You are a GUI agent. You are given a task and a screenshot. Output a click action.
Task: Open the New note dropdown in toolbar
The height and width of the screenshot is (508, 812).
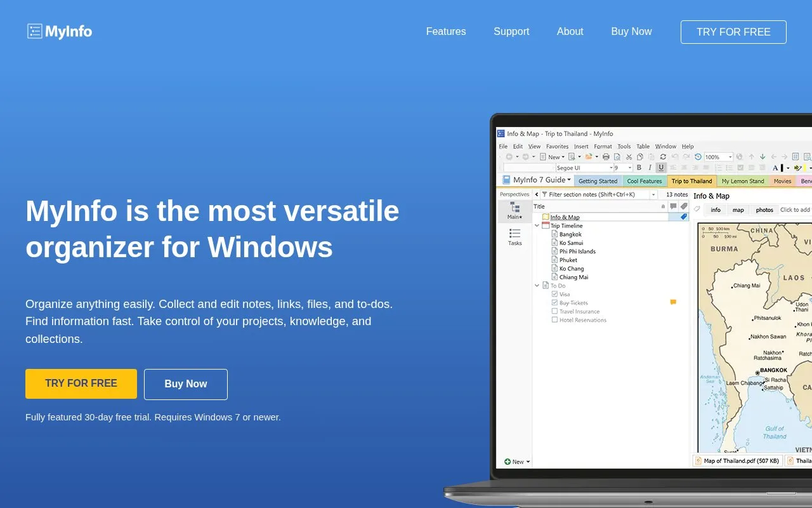pyautogui.click(x=562, y=157)
